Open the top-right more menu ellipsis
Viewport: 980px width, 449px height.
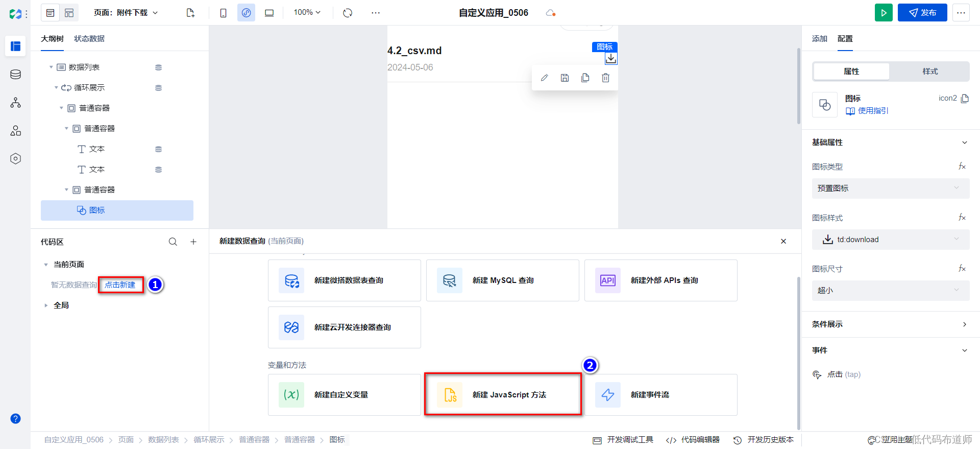pyautogui.click(x=961, y=13)
